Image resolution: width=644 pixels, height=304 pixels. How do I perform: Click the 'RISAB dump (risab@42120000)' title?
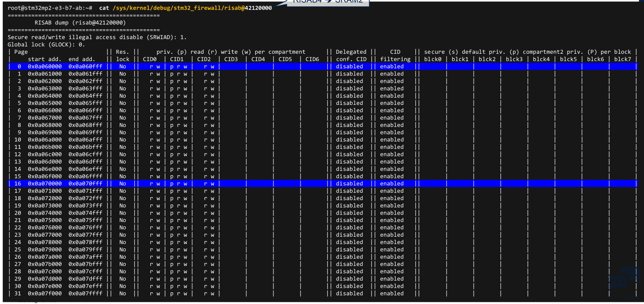pyautogui.click(x=80, y=23)
